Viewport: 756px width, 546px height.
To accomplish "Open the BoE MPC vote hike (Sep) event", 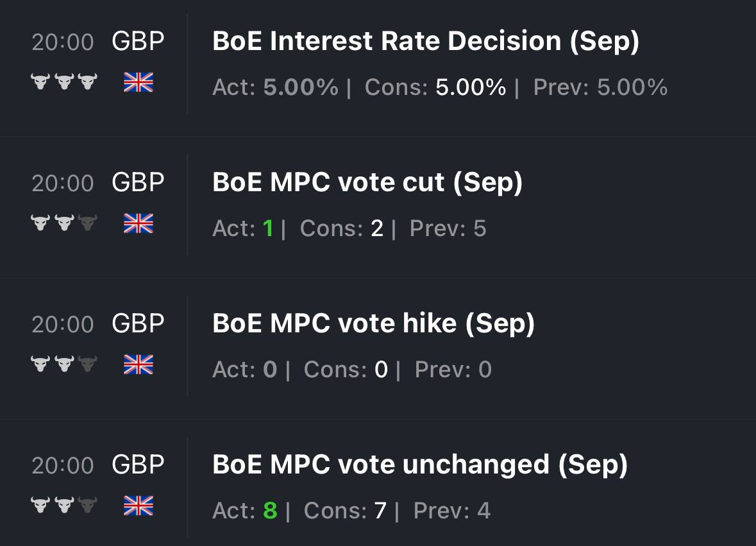I will (x=373, y=324).
